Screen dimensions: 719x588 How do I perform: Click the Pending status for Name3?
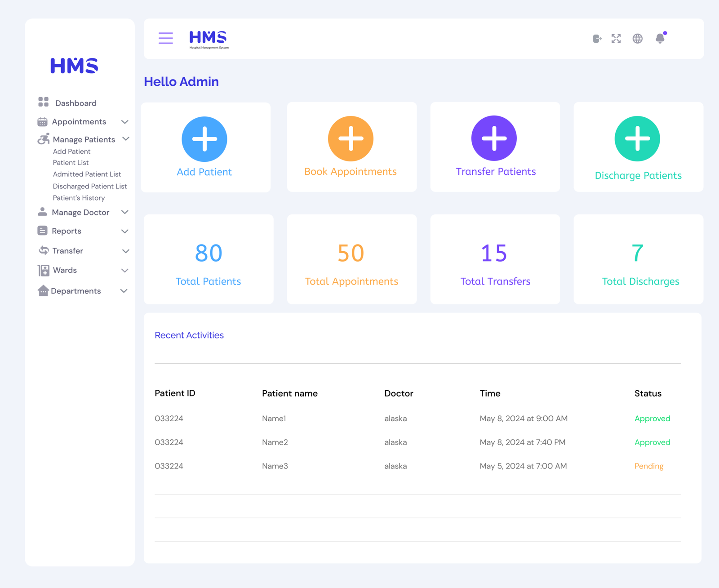[x=648, y=466]
